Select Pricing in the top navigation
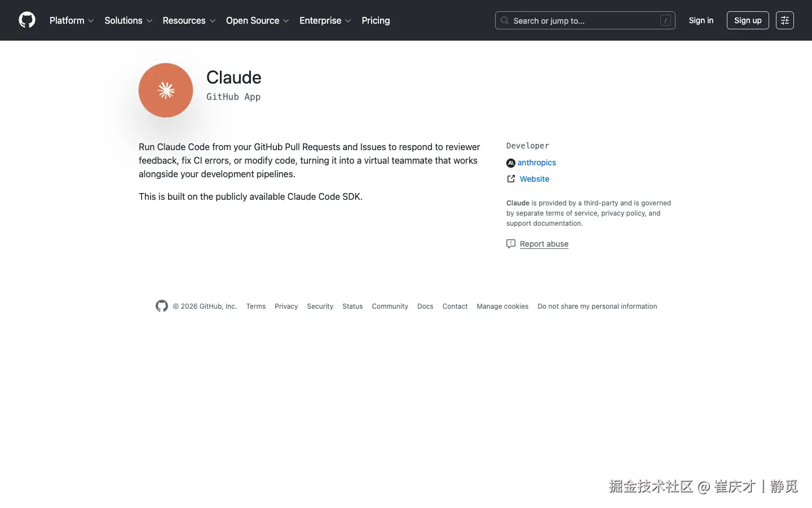The height and width of the screenshot is (508, 812). (x=376, y=20)
